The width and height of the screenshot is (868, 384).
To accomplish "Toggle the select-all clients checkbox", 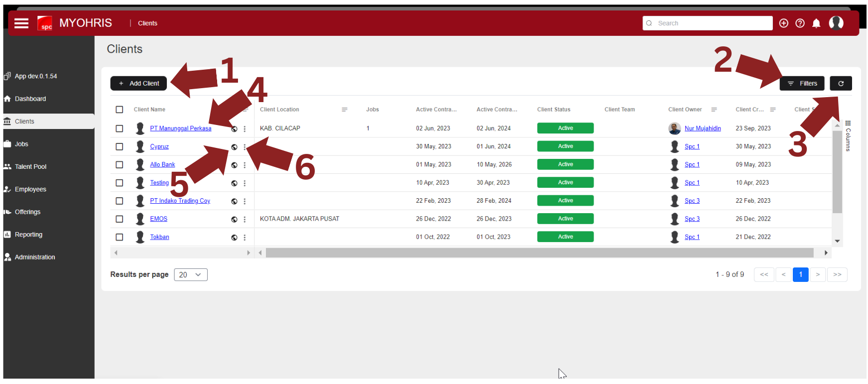I will [x=120, y=110].
